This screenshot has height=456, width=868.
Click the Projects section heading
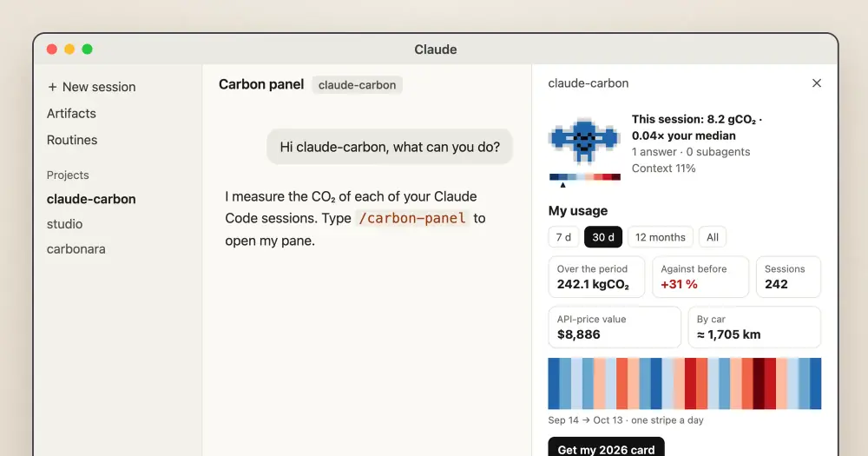68,175
